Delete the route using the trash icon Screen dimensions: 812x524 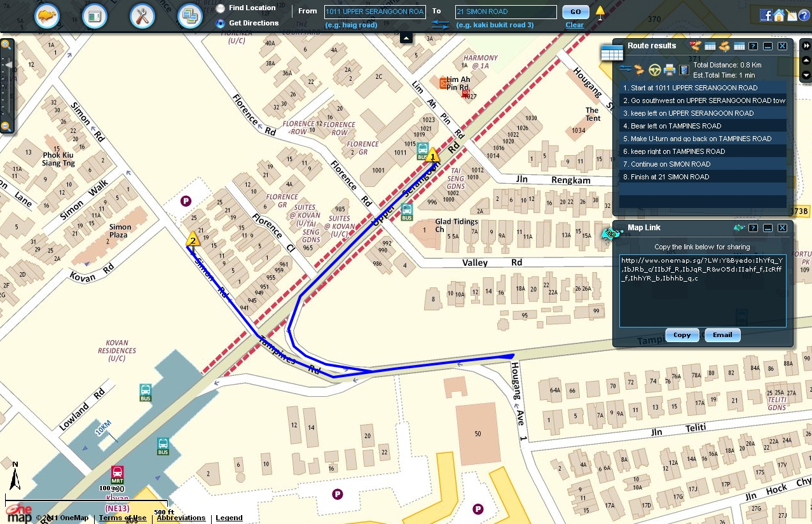tap(684, 69)
